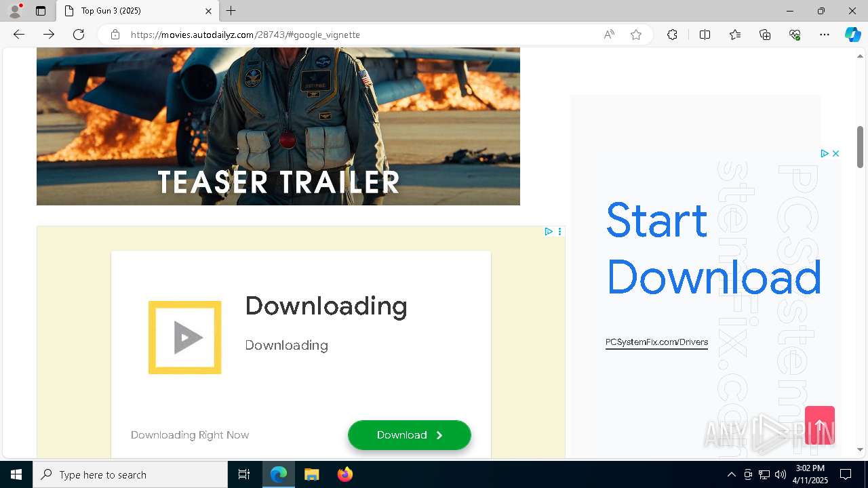
Task: Go forward to the next page
Action: (x=49, y=35)
